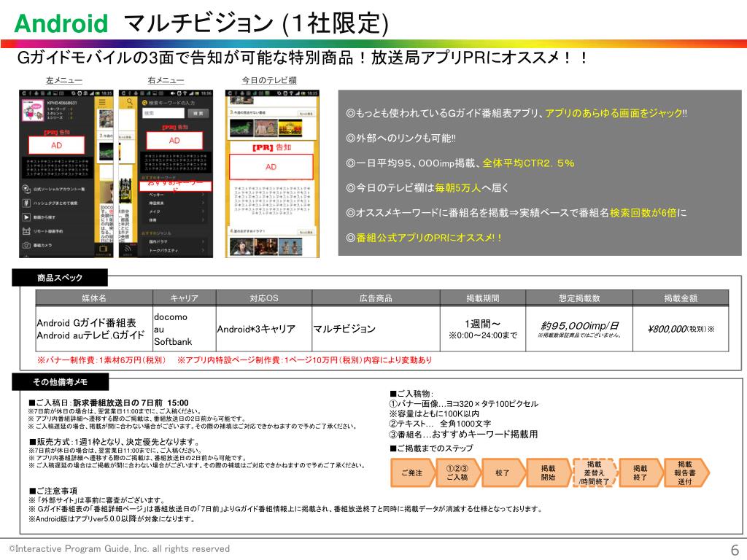Click the social account icon for 公式ソーシャルアカウント一覧
747x560 pixels.
[26, 189]
